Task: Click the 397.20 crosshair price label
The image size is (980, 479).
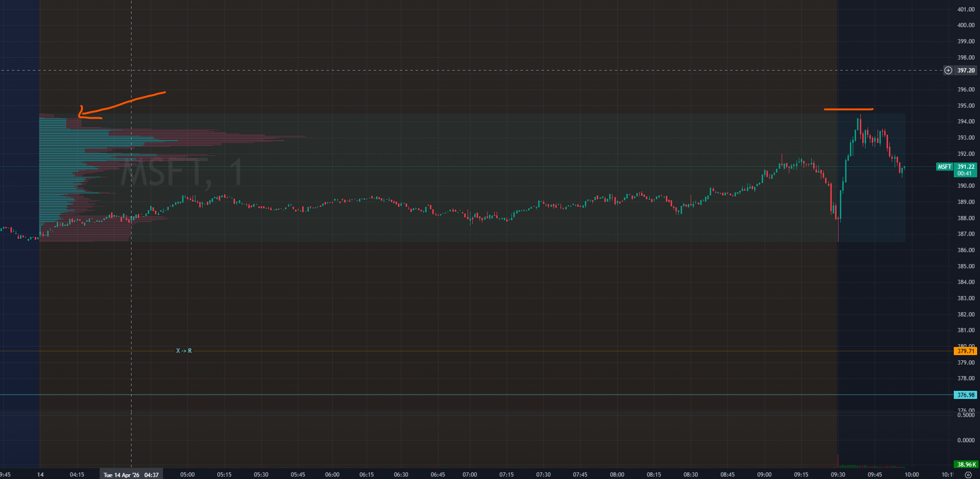Action: click(x=966, y=71)
